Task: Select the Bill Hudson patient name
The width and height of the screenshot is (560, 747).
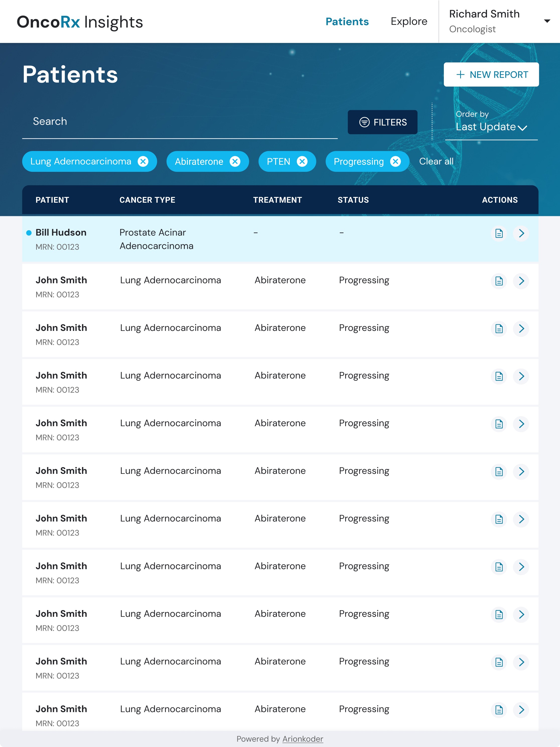Action: 61,232
